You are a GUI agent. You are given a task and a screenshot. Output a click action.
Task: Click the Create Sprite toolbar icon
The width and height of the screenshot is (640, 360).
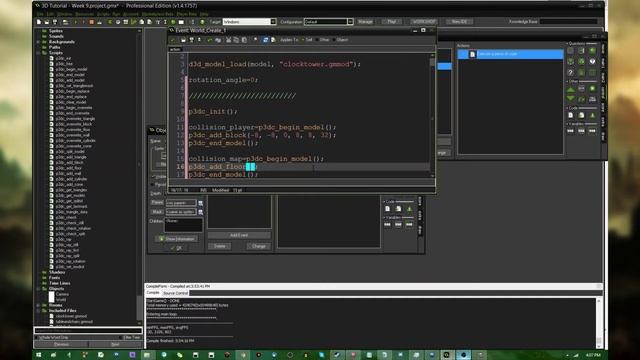[109, 22]
